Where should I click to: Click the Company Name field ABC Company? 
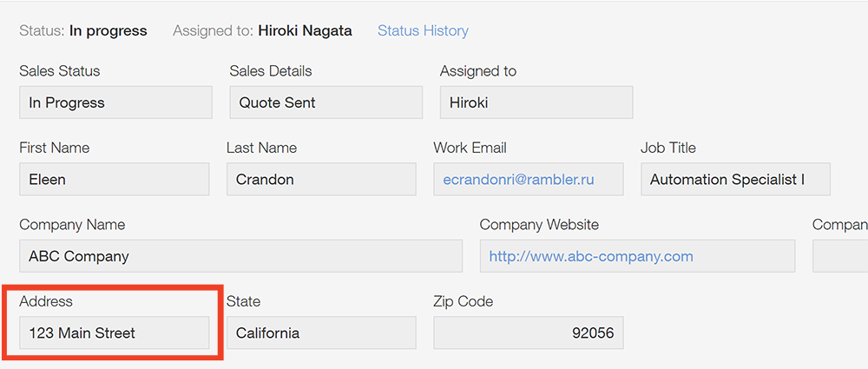(240, 256)
